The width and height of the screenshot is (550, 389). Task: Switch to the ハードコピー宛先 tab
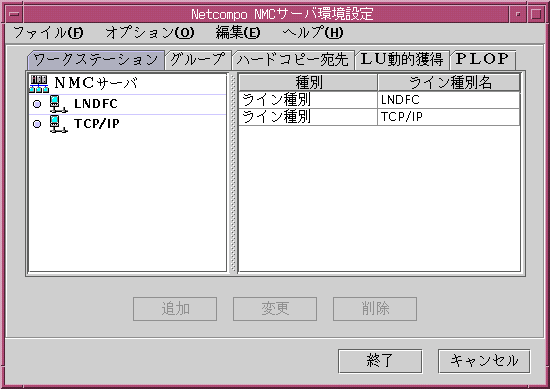coord(293,60)
